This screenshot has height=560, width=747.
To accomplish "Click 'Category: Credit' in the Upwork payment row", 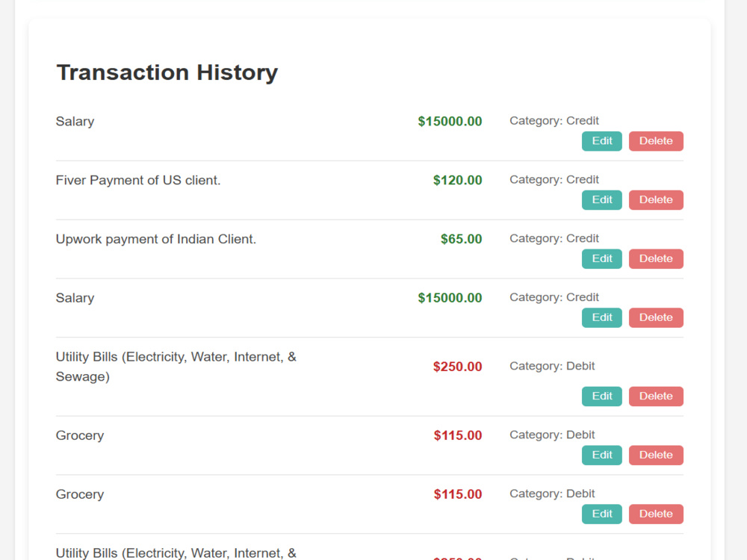I will pyautogui.click(x=554, y=239).
